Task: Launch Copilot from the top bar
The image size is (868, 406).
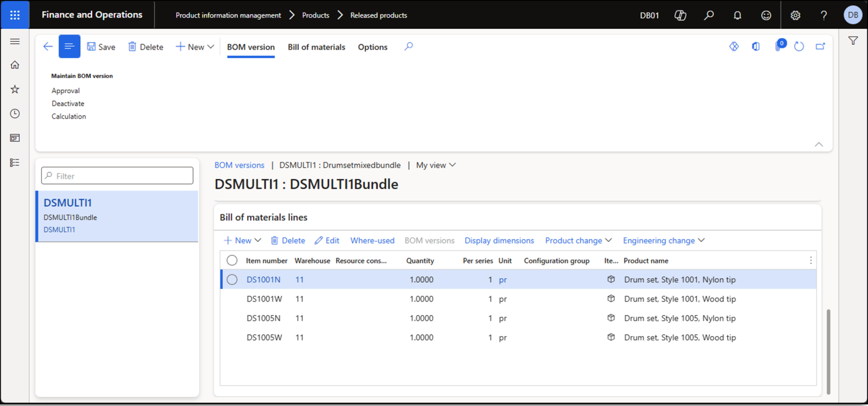Action: pos(680,15)
